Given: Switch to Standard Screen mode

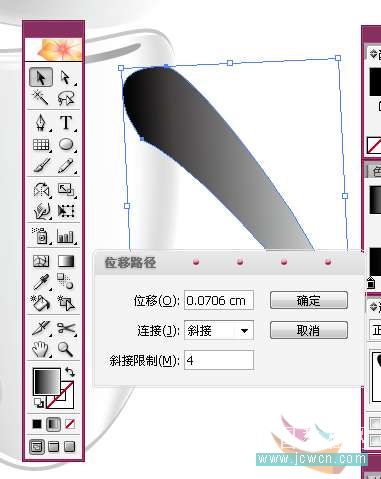Looking at the screenshot, I should 37,447.
